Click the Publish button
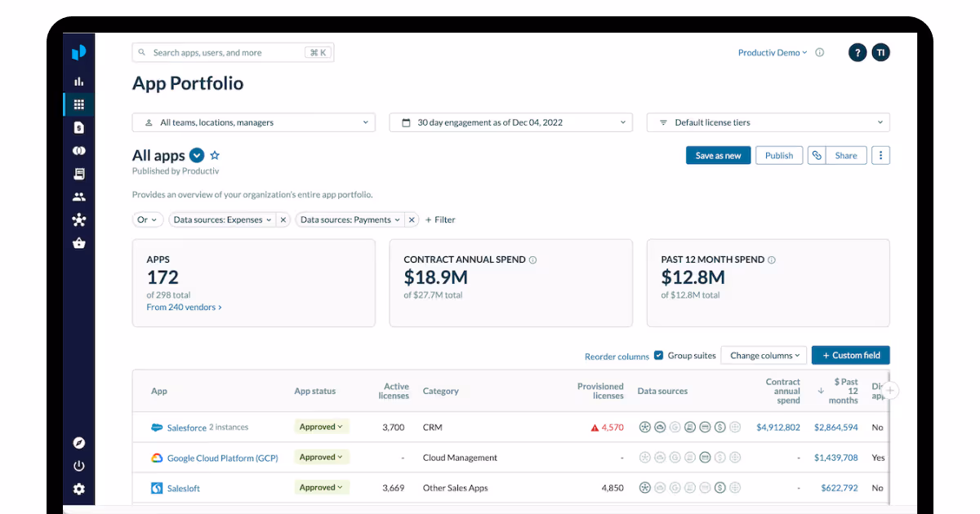The height and width of the screenshot is (514, 980). click(x=779, y=155)
